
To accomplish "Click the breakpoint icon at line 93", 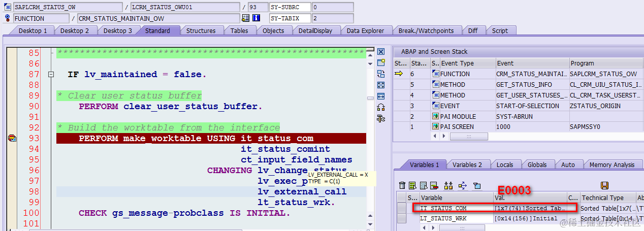I will tap(12, 139).
